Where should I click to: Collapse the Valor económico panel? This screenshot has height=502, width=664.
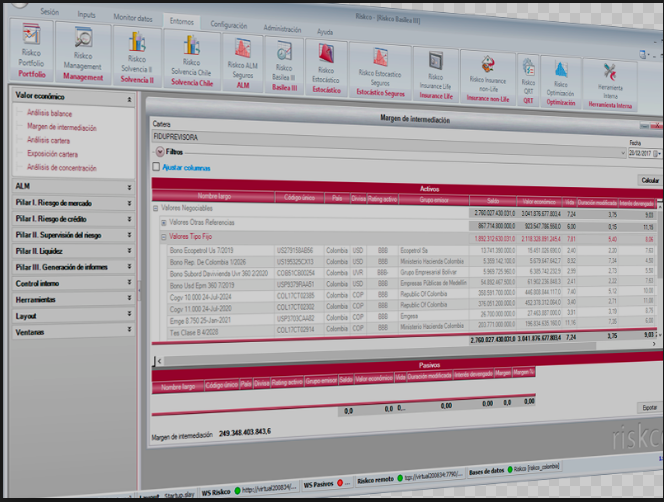129,100
